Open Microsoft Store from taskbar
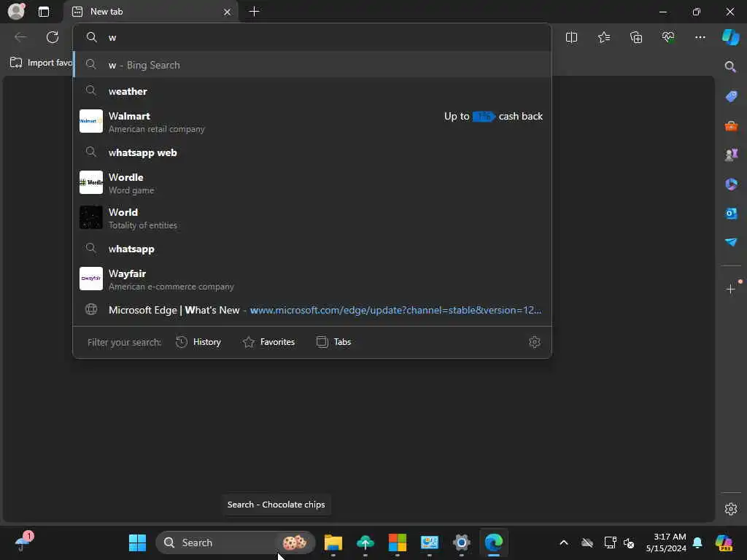 (398, 542)
